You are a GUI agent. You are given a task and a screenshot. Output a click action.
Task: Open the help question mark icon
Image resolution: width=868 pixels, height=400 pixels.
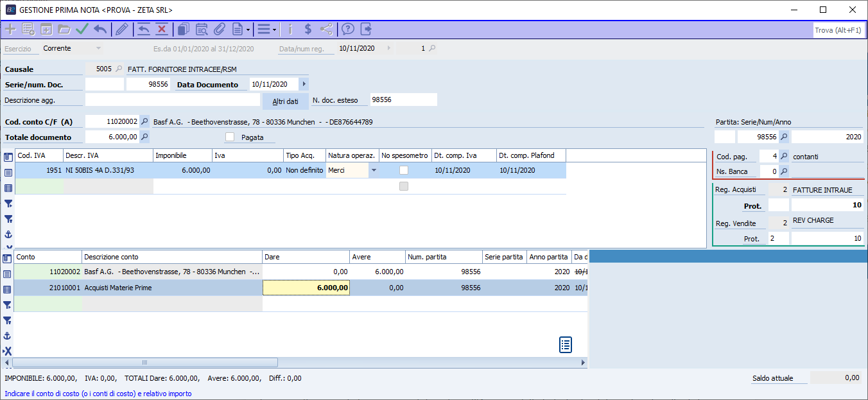[x=347, y=29]
